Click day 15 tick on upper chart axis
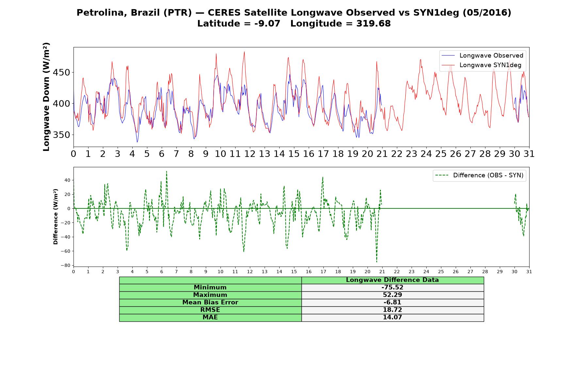The width and height of the screenshot is (588, 392). coord(294,154)
